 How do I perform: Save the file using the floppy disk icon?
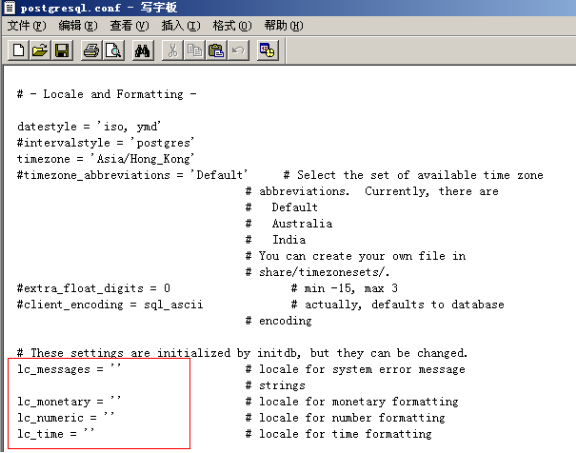click(x=62, y=50)
